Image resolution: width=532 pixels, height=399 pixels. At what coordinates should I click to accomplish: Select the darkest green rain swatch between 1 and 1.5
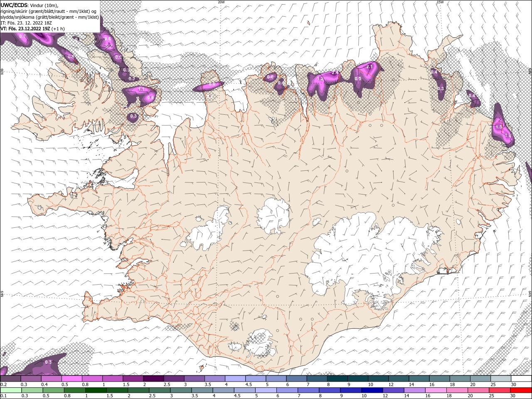[96, 390]
